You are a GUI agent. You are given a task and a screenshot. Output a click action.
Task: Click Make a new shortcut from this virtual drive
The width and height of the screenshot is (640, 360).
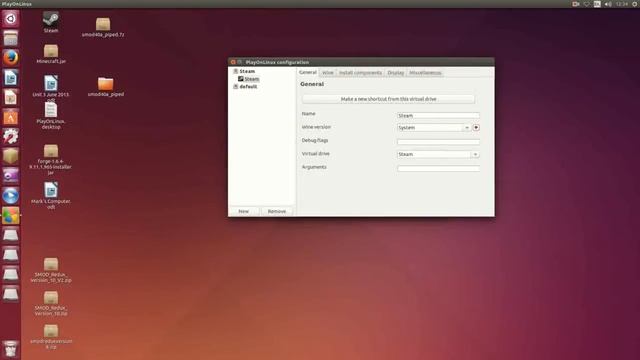tap(388, 99)
